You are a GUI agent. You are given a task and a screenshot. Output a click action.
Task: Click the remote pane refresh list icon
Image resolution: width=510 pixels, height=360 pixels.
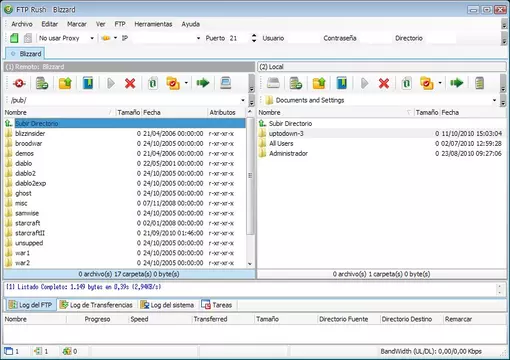tap(42, 83)
